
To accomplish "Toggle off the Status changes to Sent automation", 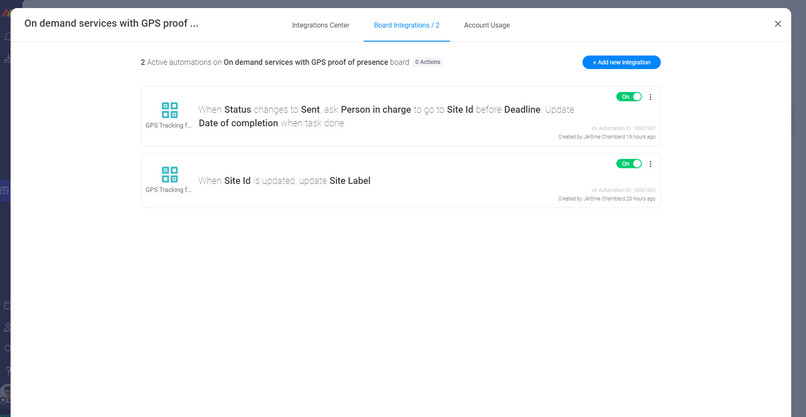I will 629,97.
